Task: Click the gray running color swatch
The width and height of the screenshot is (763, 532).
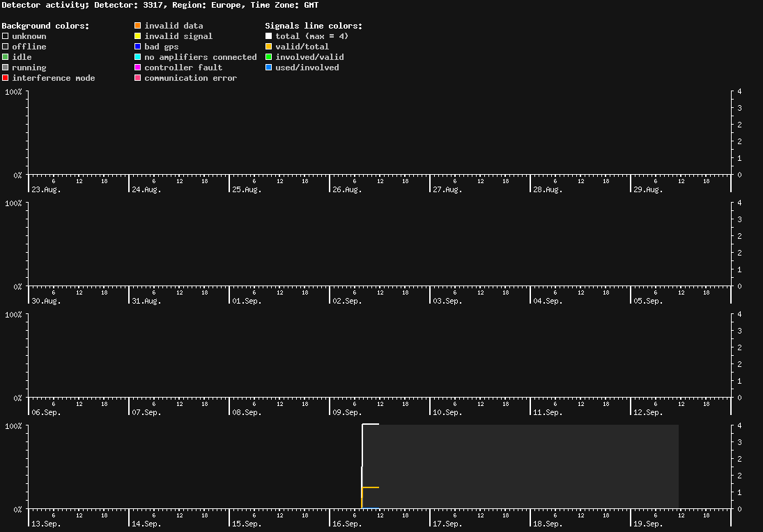Action: (6, 68)
